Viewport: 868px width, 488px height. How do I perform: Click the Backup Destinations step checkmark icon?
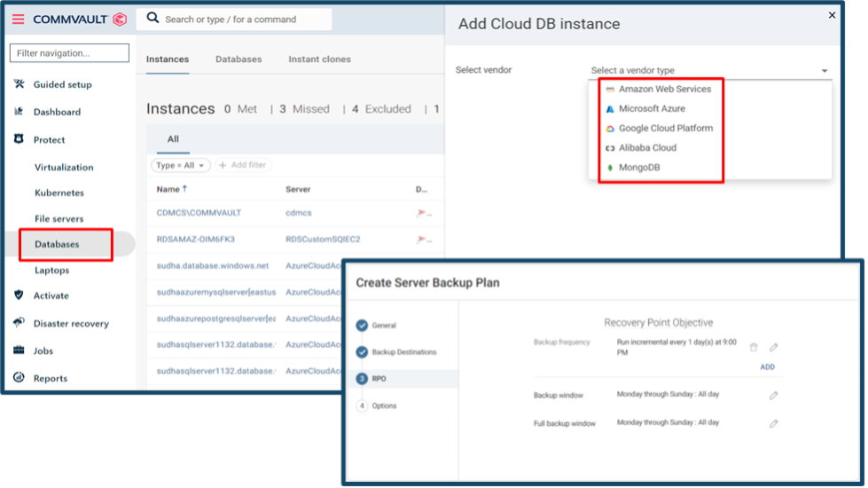362,352
